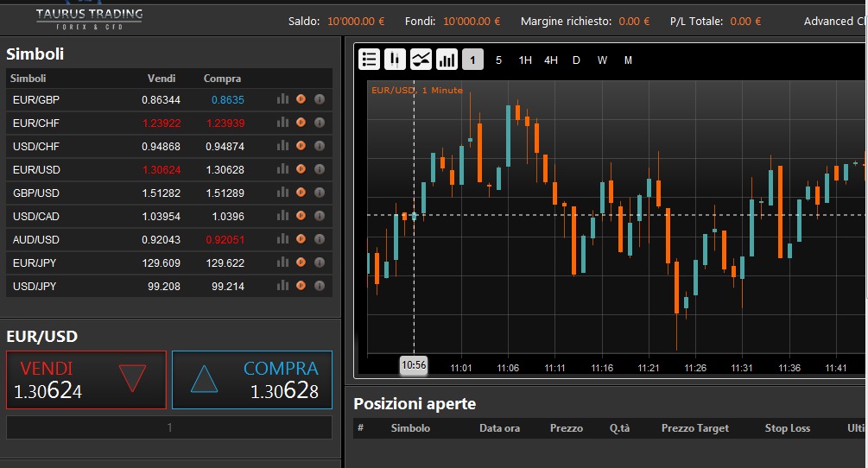Open the chart list view icon
Image resolution: width=868 pixels, height=468 pixels.
[x=370, y=60]
